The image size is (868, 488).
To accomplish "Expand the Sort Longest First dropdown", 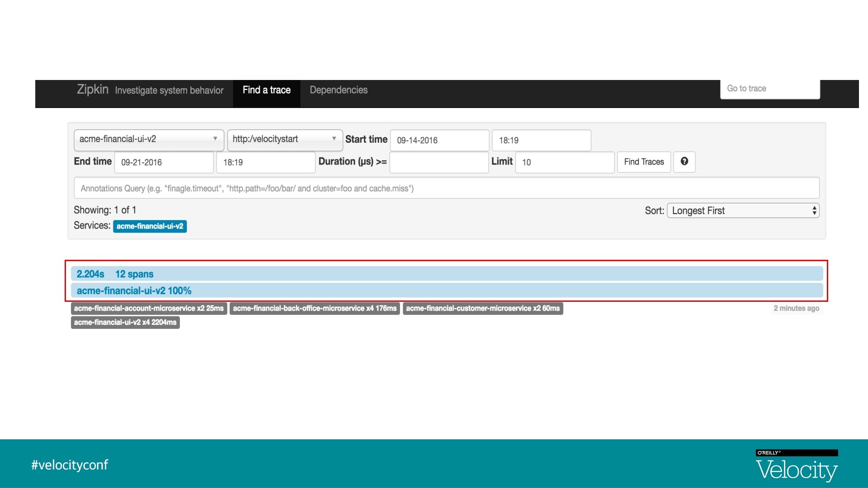I will pos(743,211).
